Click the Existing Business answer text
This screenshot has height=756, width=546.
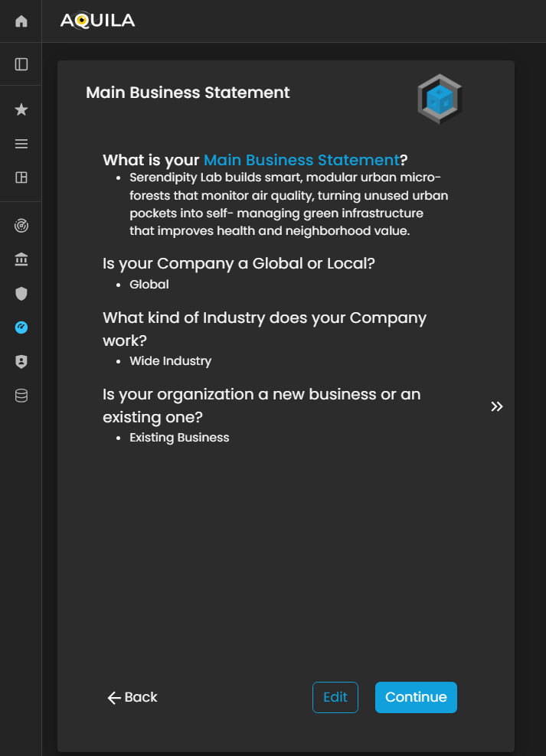pyautogui.click(x=179, y=438)
